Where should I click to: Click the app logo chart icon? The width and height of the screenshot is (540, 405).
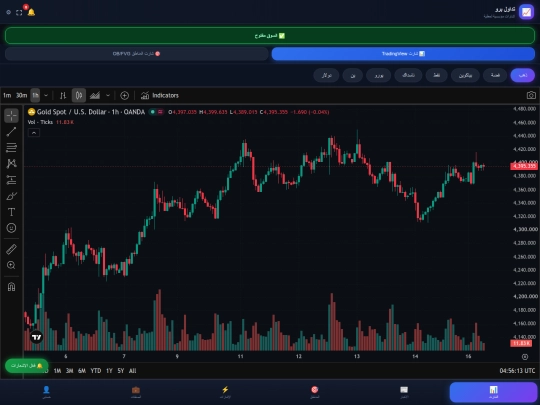click(x=526, y=12)
